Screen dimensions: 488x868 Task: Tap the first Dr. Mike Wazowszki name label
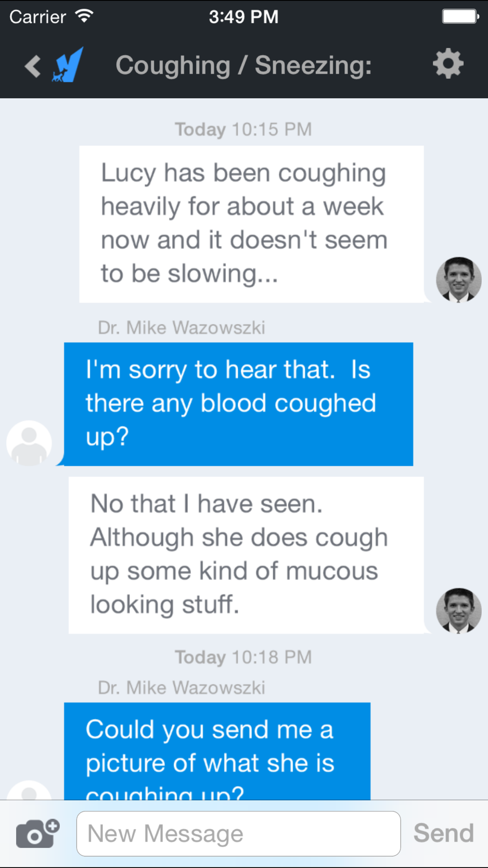click(x=181, y=328)
